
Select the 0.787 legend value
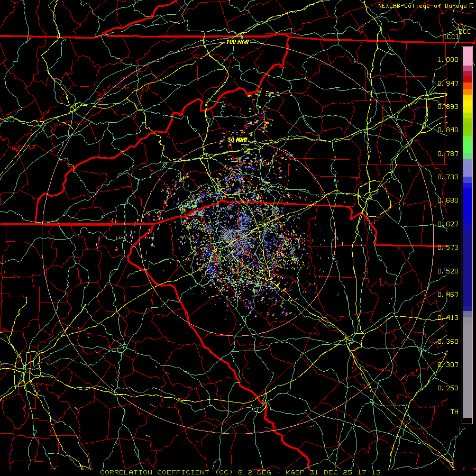(448, 153)
